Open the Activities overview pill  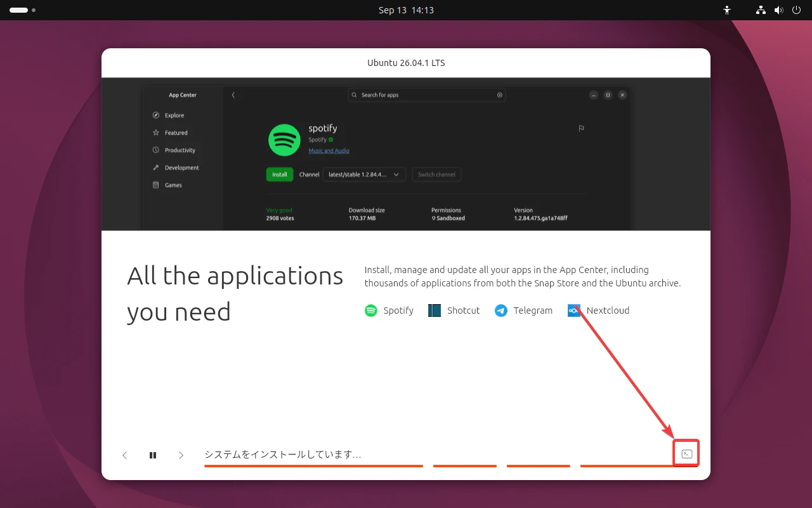click(x=22, y=10)
